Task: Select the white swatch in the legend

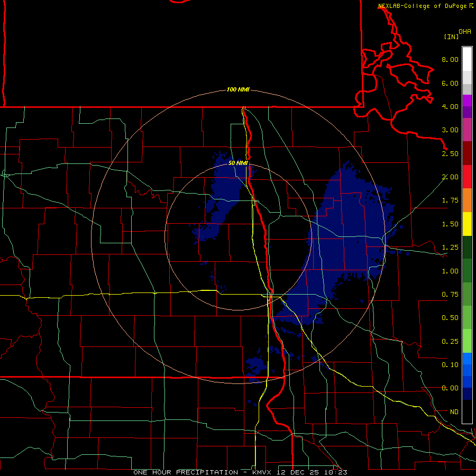Action: coord(467,59)
